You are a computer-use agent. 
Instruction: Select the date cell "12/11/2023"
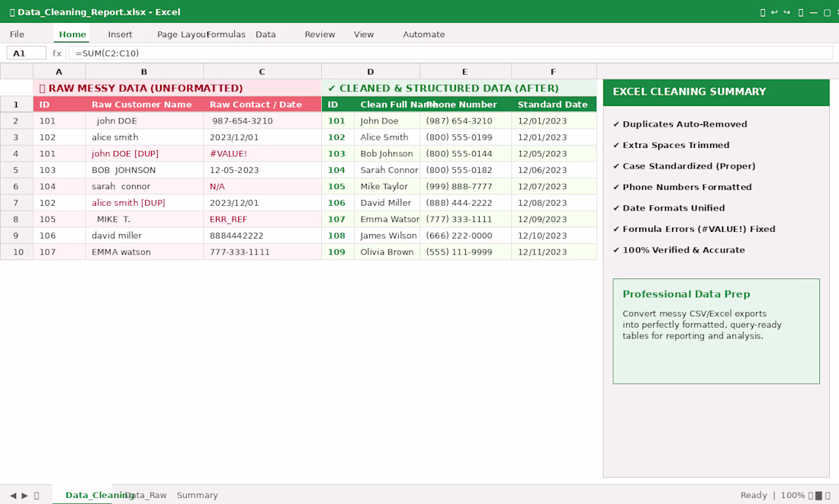pos(554,252)
